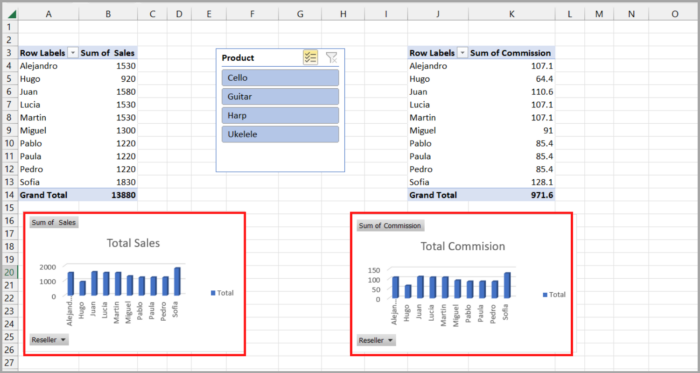The width and height of the screenshot is (700, 373).
Task: Click Sum of Sales chart field button
Action: pyautogui.click(x=54, y=222)
